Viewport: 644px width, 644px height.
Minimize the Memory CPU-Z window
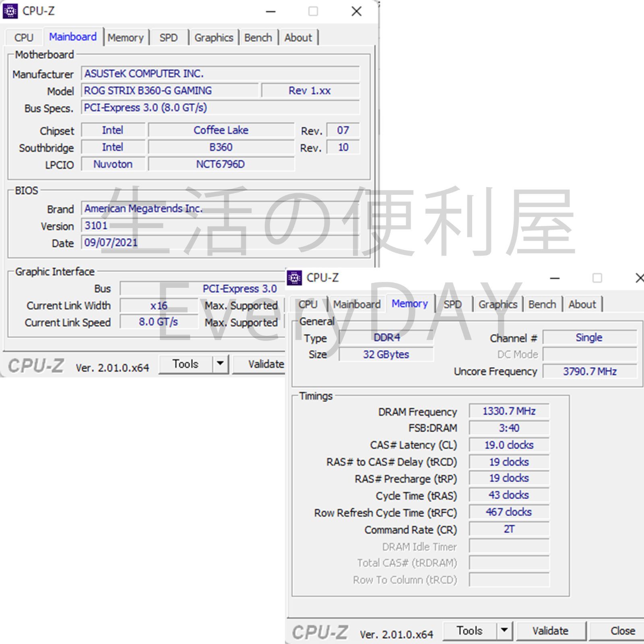pyautogui.click(x=555, y=278)
